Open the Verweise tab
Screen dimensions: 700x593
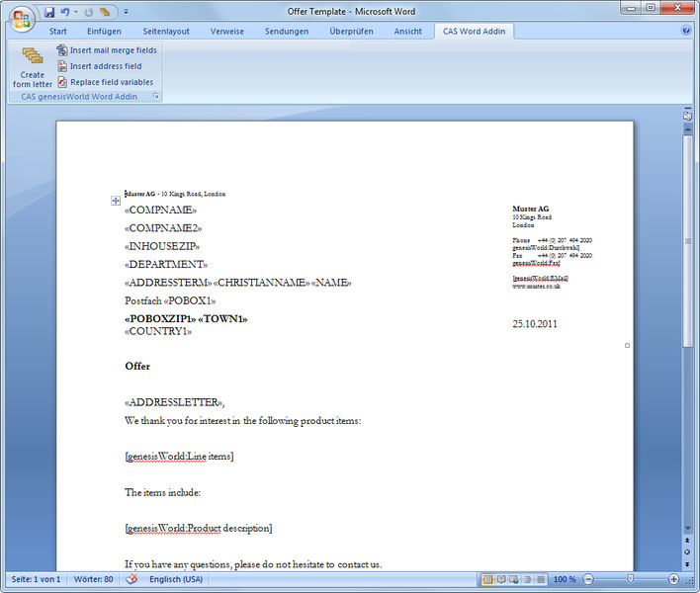(x=227, y=32)
